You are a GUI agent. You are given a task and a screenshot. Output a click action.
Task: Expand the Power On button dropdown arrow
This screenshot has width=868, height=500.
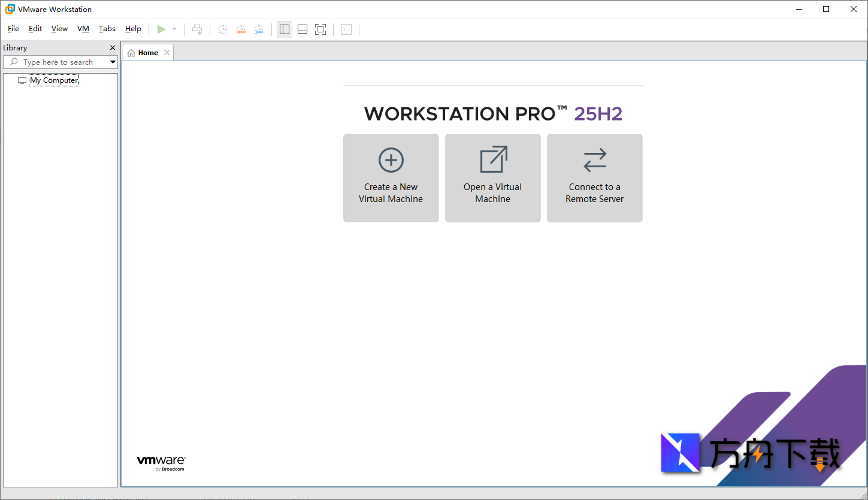coord(174,29)
